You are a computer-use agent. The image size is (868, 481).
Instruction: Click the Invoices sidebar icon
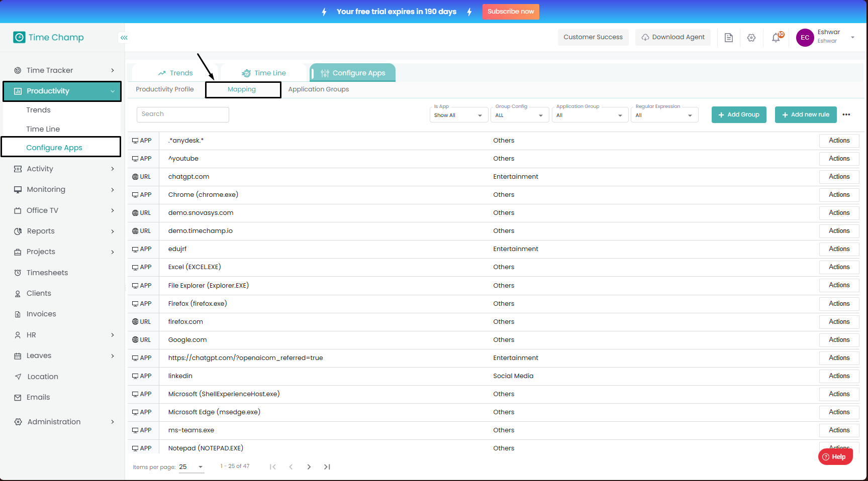(x=18, y=314)
